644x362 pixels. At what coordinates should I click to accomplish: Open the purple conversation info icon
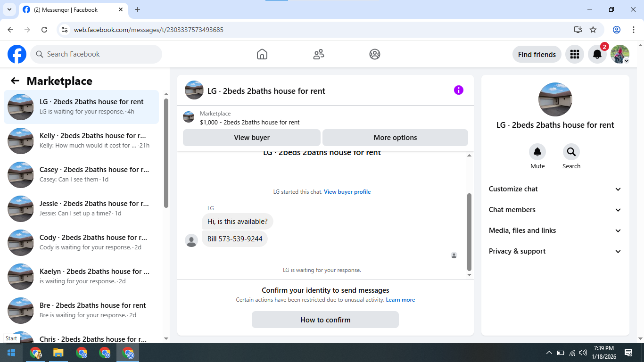click(x=459, y=90)
